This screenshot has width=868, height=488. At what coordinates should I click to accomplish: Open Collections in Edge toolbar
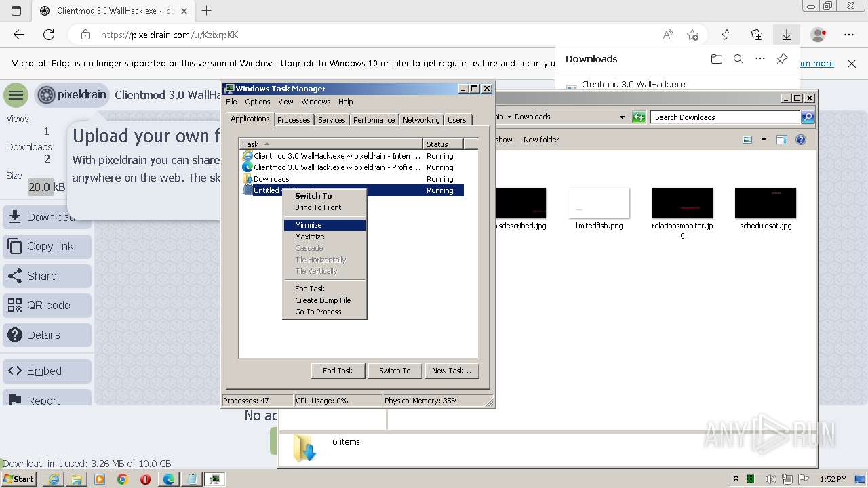[x=757, y=35]
